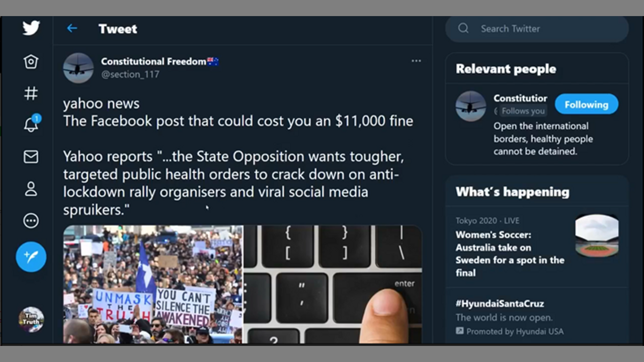Screen dimensions: 644x362
Task: Click Constitutional Freedom avatar in Relevant people
Action: [470, 106]
